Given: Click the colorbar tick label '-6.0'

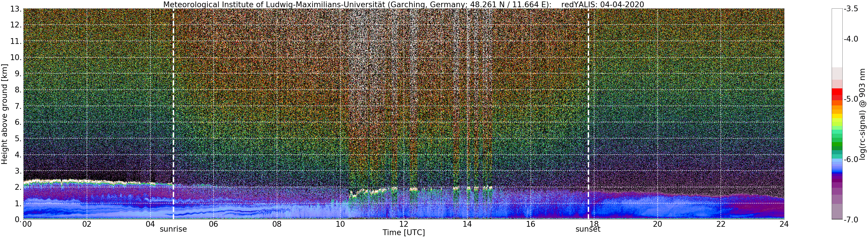Looking at the screenshot, I should (851, 159).
